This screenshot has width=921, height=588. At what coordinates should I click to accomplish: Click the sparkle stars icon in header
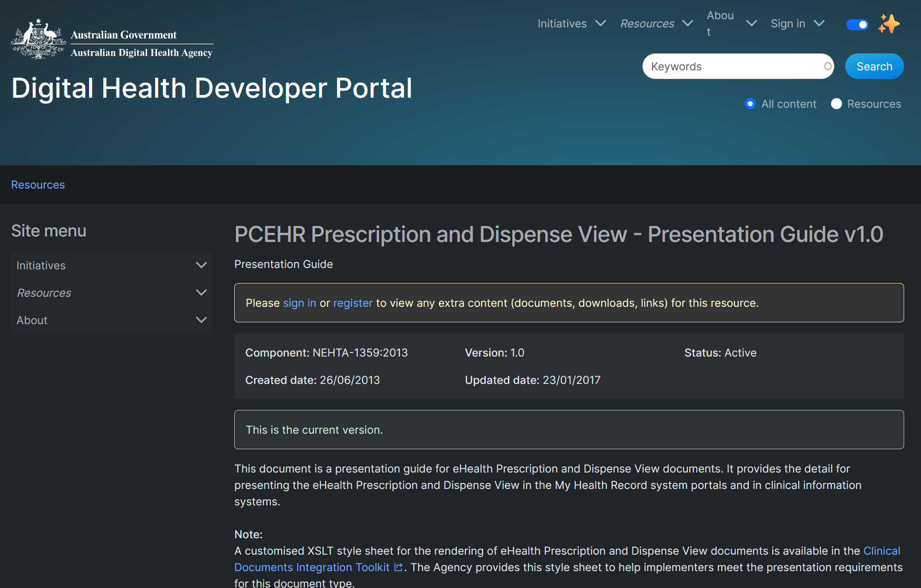point(888,24)
